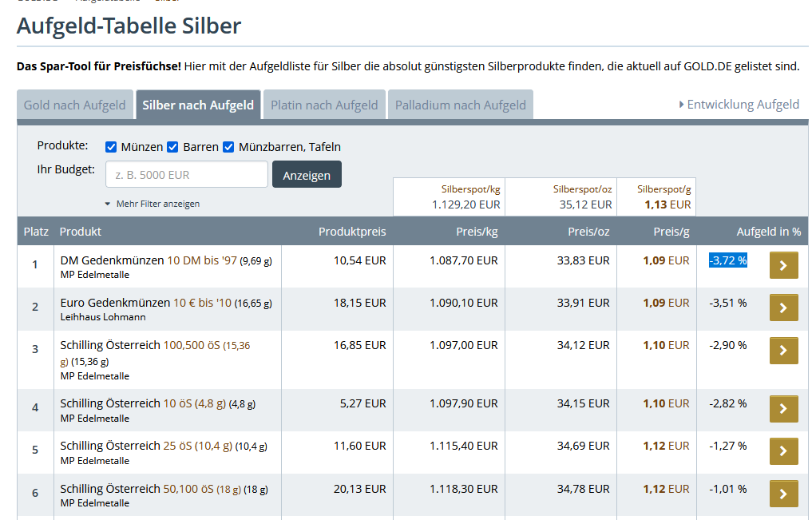
Task: Click the -3,51 % Aufgeld value
Action: tap(728, 303)
